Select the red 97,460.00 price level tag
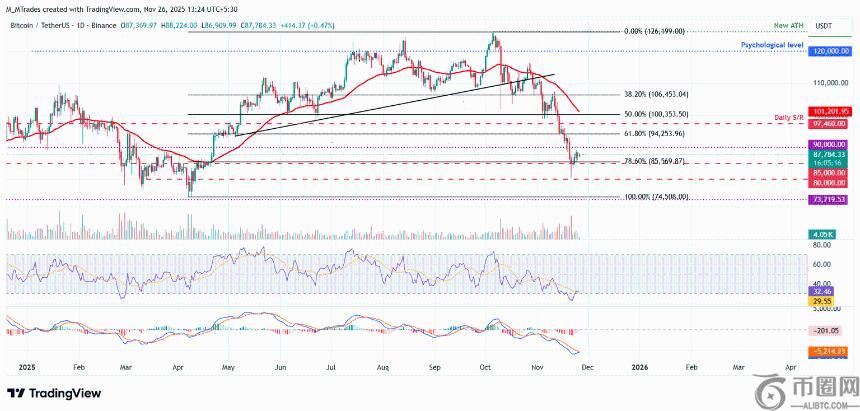860x411 pixels. pos(831,122)
